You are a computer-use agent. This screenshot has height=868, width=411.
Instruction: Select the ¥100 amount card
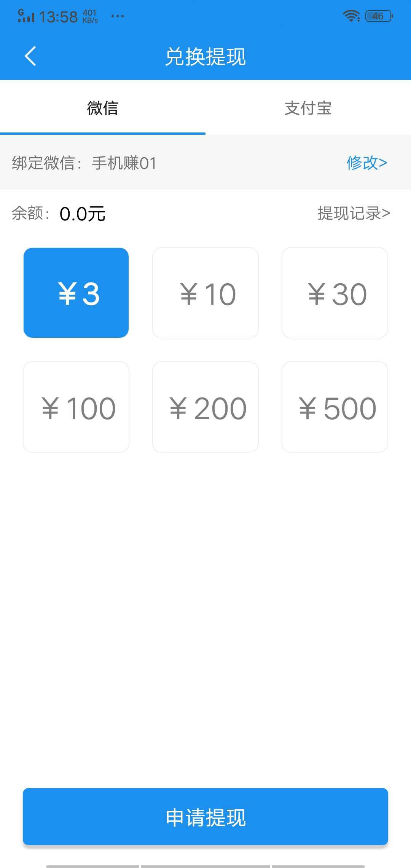[x=76, y=407]
